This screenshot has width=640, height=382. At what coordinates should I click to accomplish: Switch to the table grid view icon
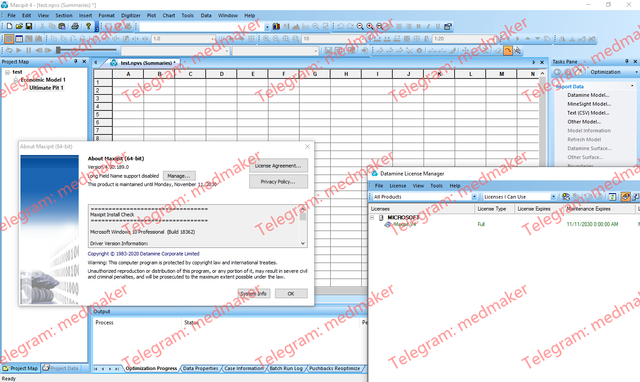tap(19, 39)
